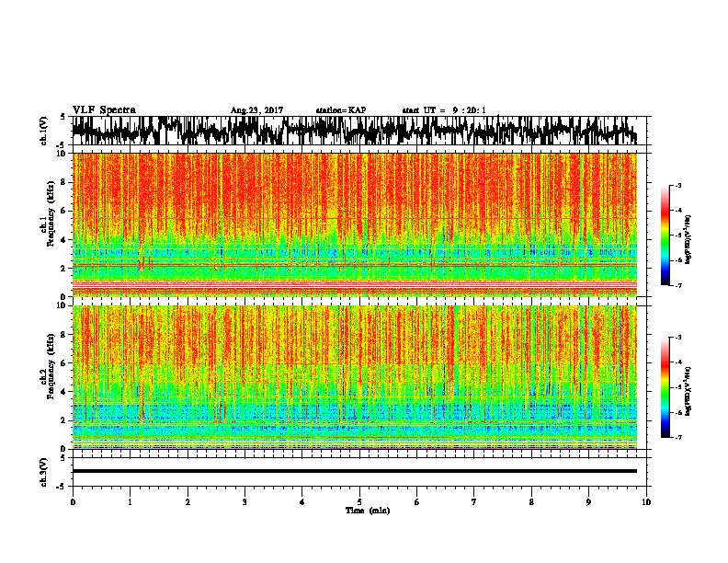The image size is (728, 563).
Task: Click the ch.1 spectrogram 8 kHz tick label
Action: click(x=63, y=182)
